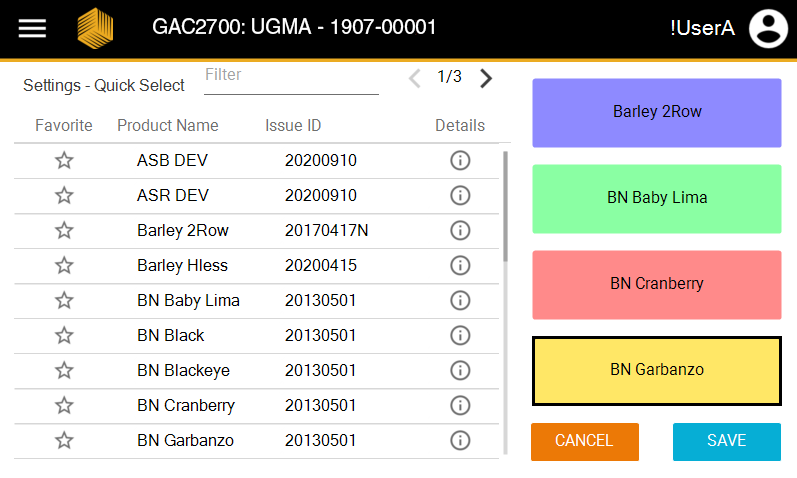797x478 pixels.
Task: Mark BN Cranberry as favorite
Action: click(x=64, y=406)
